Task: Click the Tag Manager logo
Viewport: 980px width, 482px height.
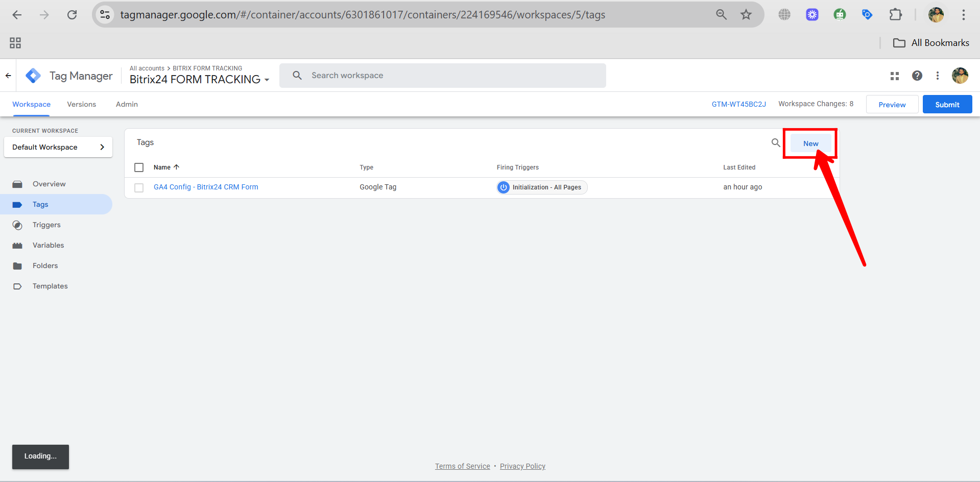Action: pos(33,76)
